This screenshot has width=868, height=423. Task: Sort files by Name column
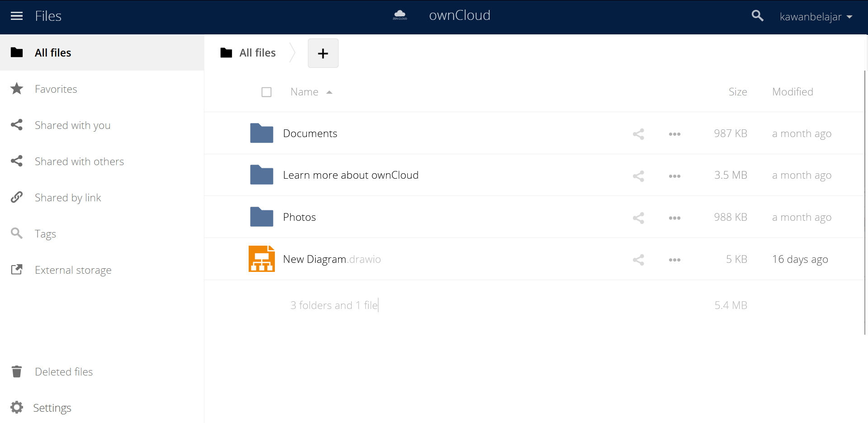coord(305,92)
